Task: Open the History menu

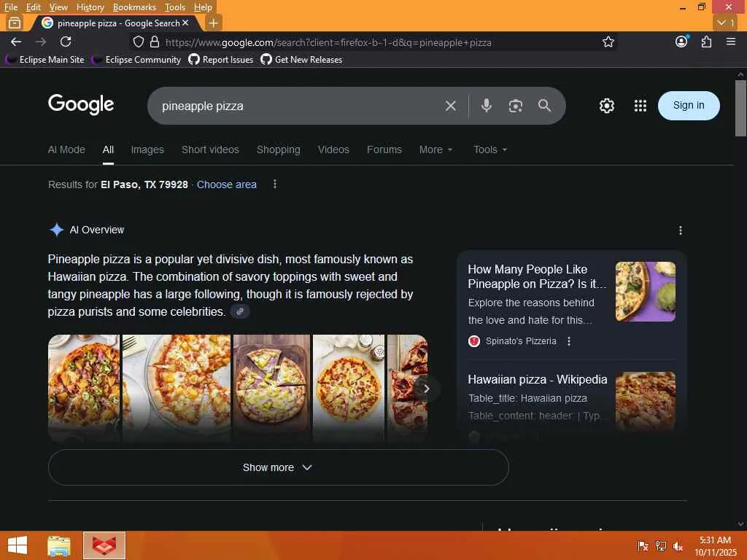Action: (90, 7)
